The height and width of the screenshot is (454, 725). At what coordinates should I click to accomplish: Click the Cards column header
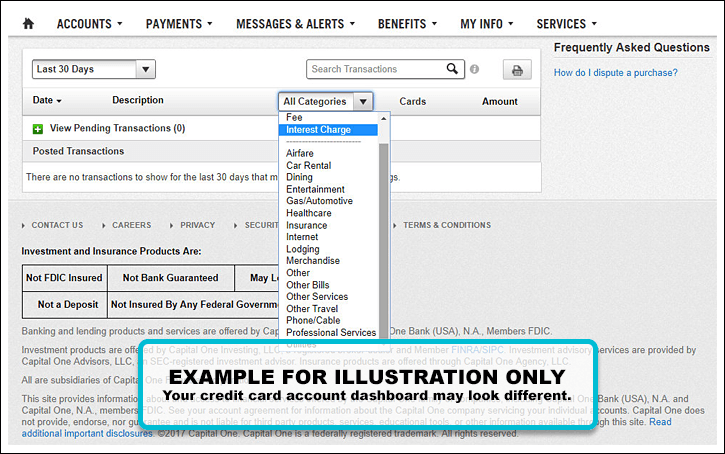pos(412,101)
